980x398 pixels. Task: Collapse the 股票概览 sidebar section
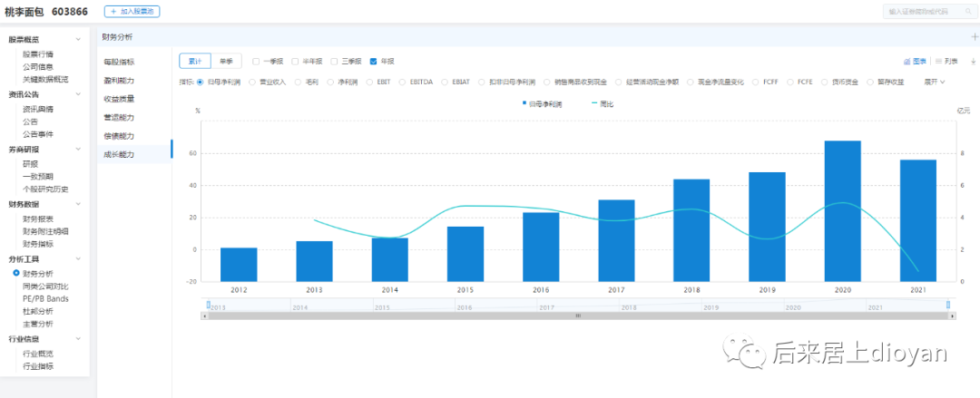click(78, 40)
